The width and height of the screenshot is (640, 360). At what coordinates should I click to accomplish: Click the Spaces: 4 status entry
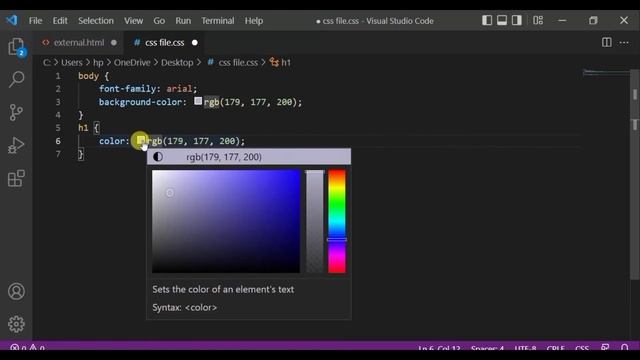pos(487,348)
